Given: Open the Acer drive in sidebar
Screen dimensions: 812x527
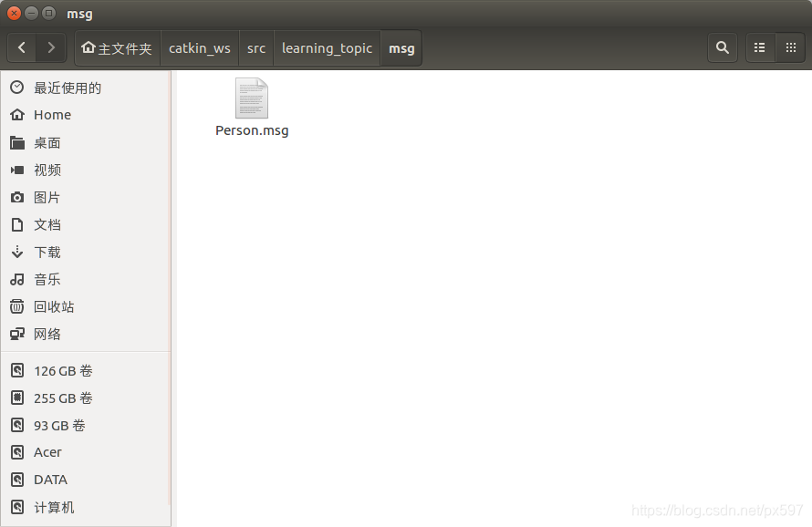Looking at the screenshot, I should coord(86,452).
